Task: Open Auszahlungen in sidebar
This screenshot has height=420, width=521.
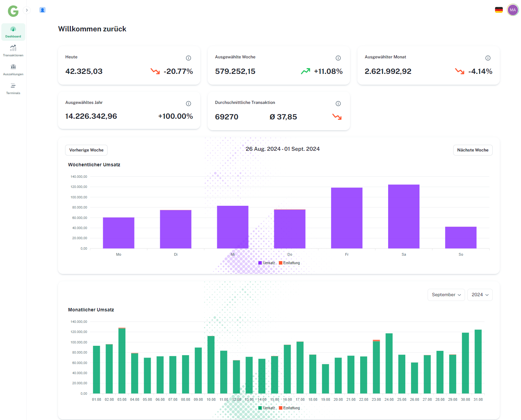Action: point(13,70)
